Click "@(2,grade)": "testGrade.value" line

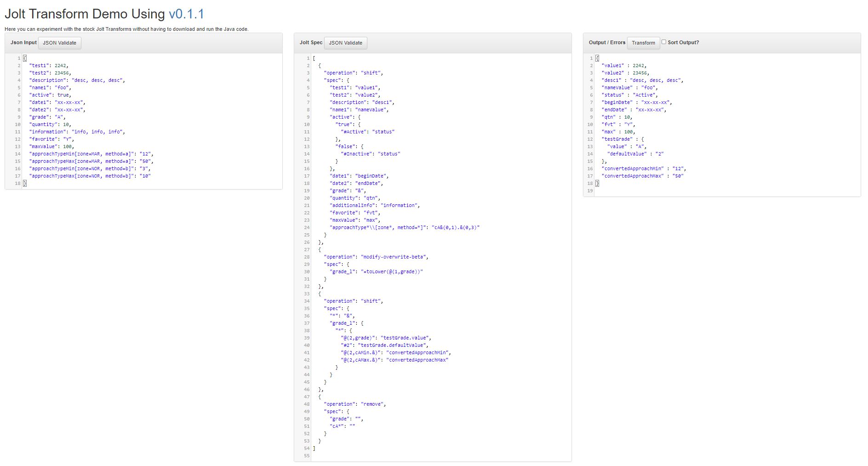[x=386, y=338]
